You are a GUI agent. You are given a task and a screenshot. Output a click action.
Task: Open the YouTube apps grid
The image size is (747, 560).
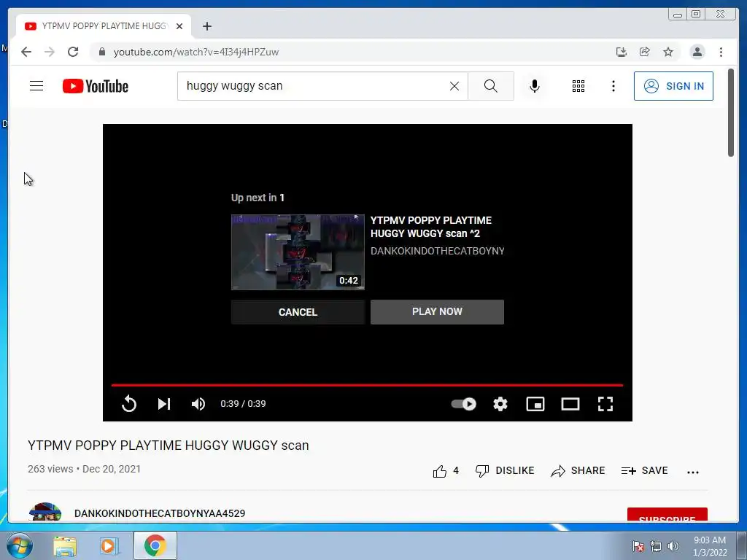(x=578, y=86)
